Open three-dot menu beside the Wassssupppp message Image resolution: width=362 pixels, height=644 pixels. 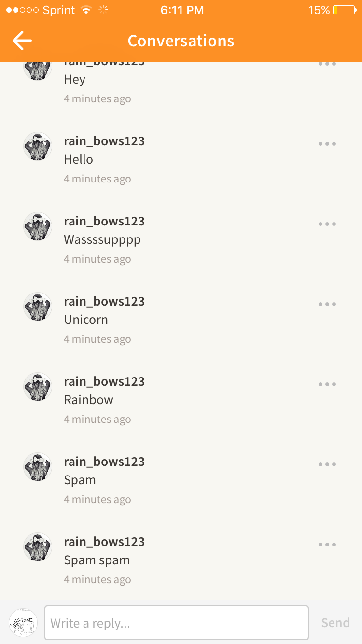tap(327, 224)
